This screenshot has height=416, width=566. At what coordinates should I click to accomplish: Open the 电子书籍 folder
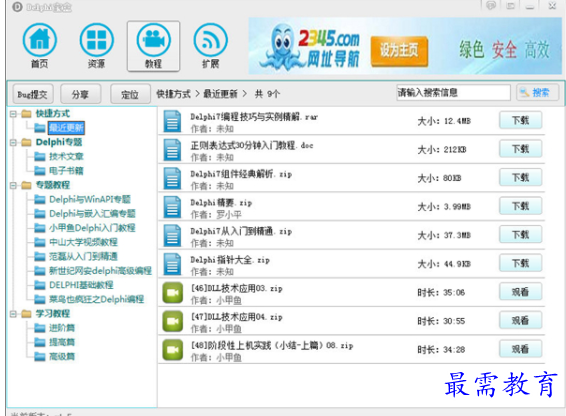(x=66, y=171)
